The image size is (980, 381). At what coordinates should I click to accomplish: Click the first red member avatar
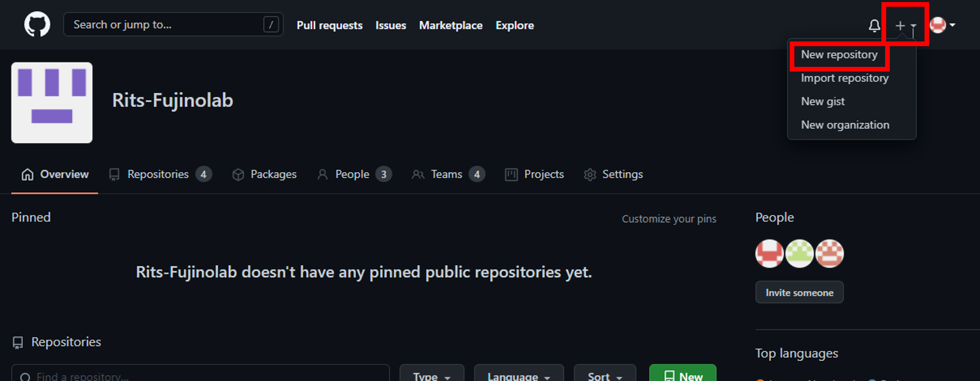(x=769, y=253)
